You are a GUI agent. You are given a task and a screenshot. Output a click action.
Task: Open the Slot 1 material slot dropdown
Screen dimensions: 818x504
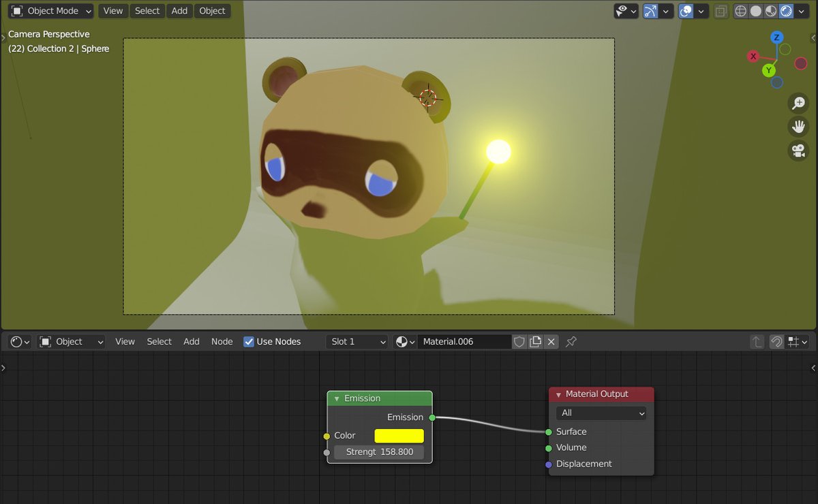[357, 341]
